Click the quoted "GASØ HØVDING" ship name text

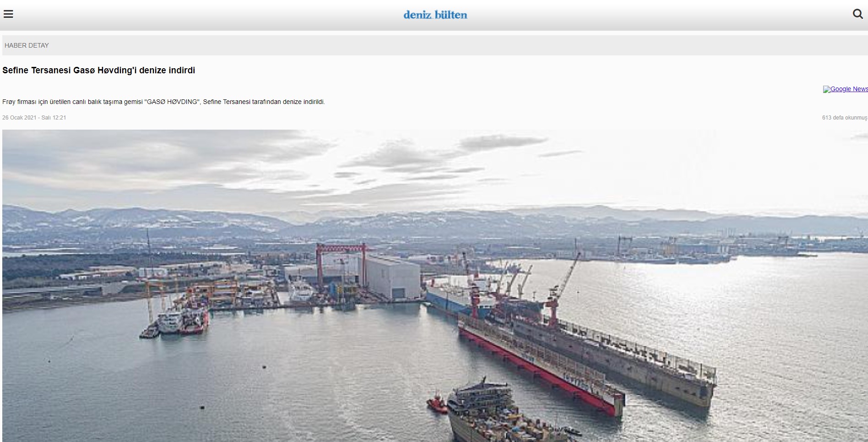(172, 102)
